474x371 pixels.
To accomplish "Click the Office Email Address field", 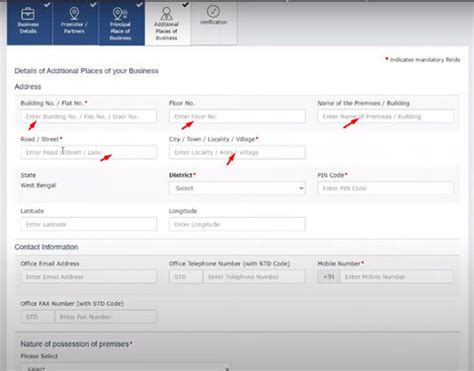I will 89,277.
